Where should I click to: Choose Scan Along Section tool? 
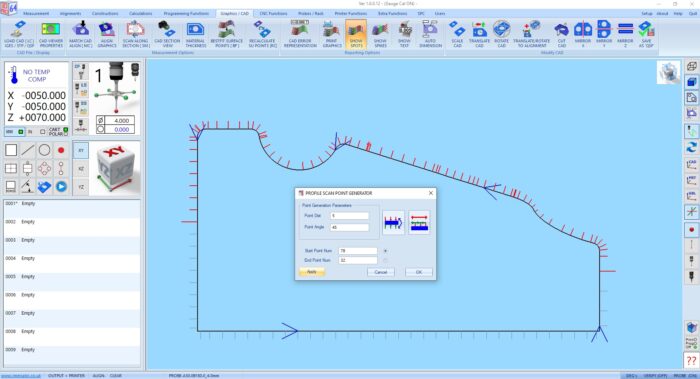[x=135, y=34]
